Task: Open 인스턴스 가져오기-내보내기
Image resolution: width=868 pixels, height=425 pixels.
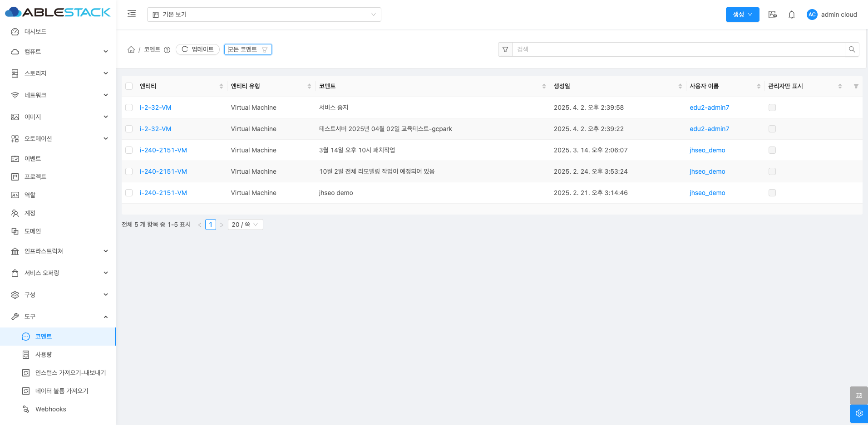Action: tap(58, 373)
